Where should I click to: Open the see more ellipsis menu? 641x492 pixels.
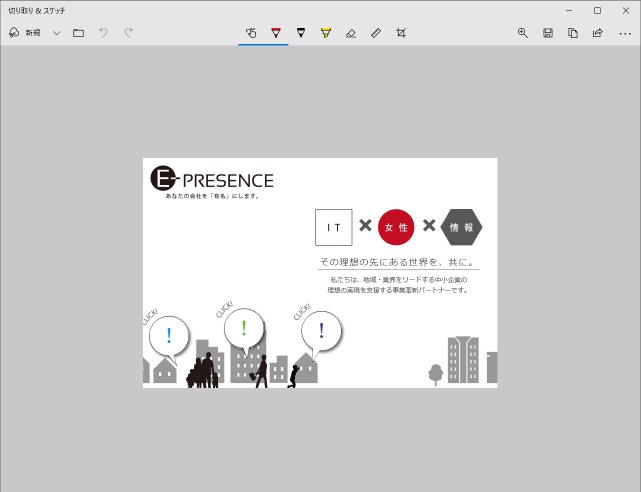tap(625, 34)
